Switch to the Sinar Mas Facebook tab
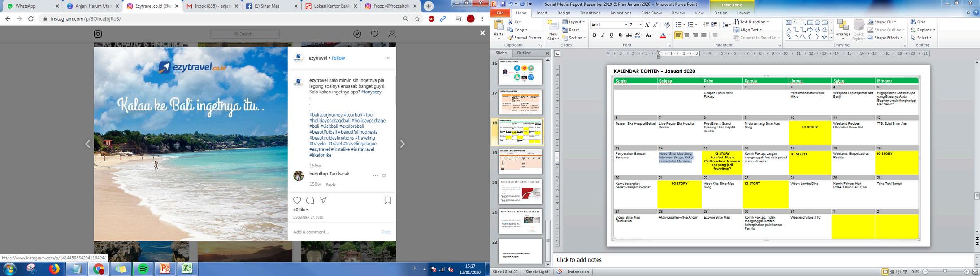This screenshot has height=276, width=980. (x=272, y=6)
